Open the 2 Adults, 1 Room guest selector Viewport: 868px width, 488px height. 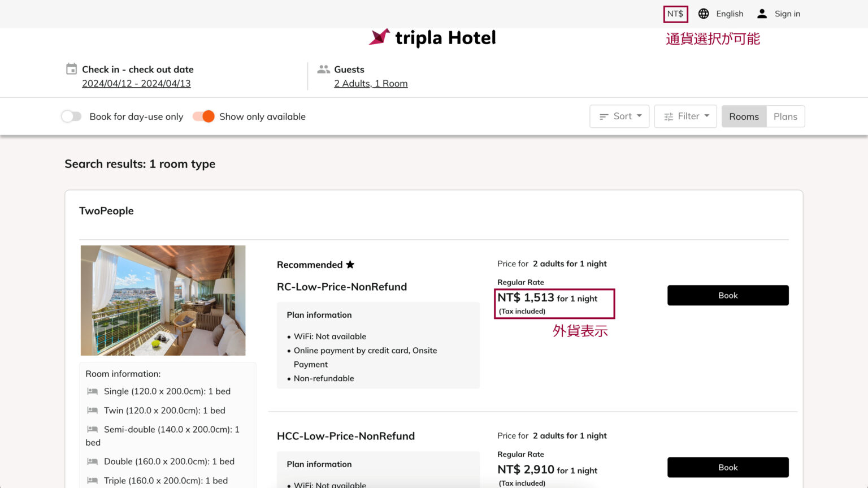coord(371,83)
